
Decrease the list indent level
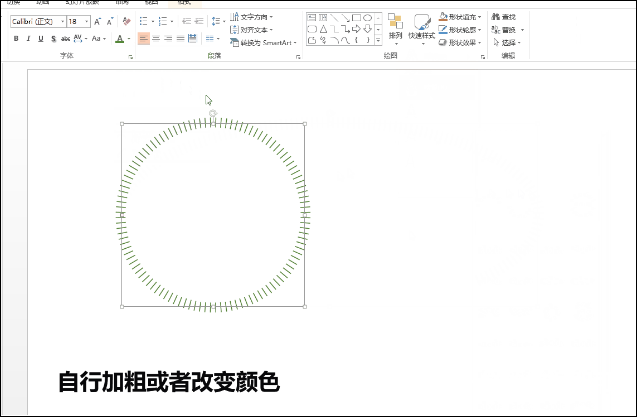coord(186,21)
